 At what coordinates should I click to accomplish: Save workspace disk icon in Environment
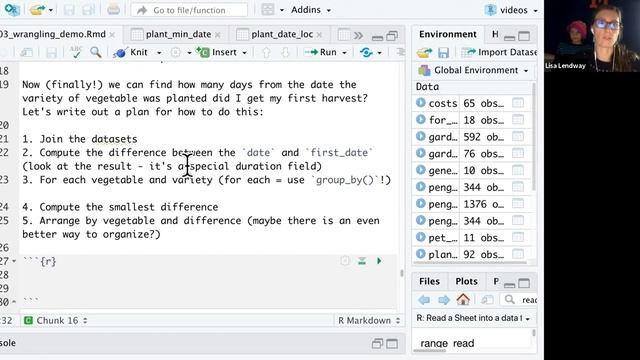point(443,53)
